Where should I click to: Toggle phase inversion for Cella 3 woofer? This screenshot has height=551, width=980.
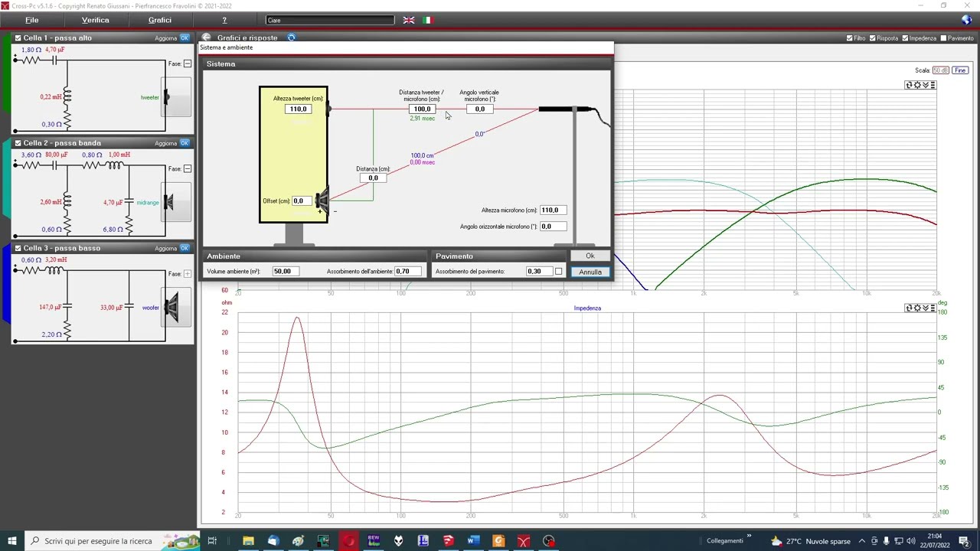[188, 273]
